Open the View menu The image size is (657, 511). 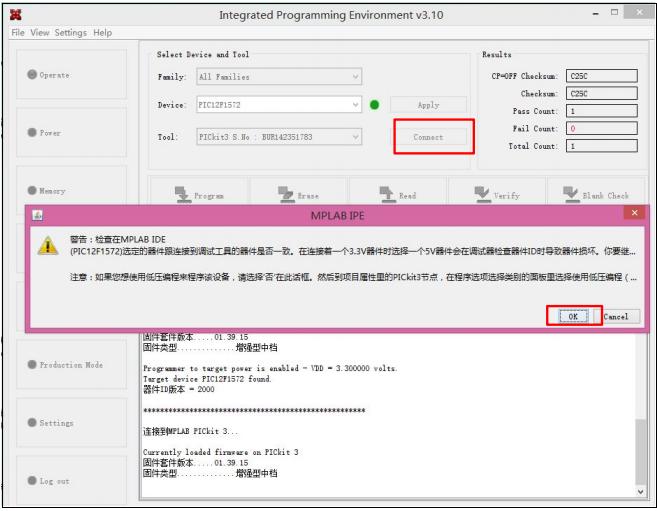(x=40, y=33)
